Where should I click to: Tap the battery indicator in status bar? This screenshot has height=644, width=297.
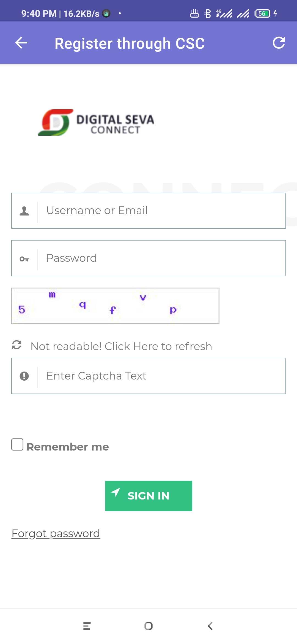click(263, 13)
